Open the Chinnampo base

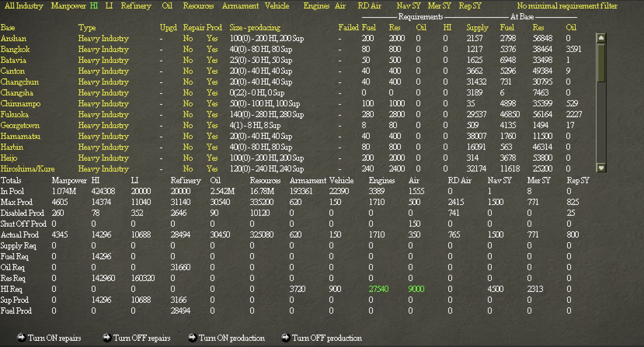click(21, 104)
